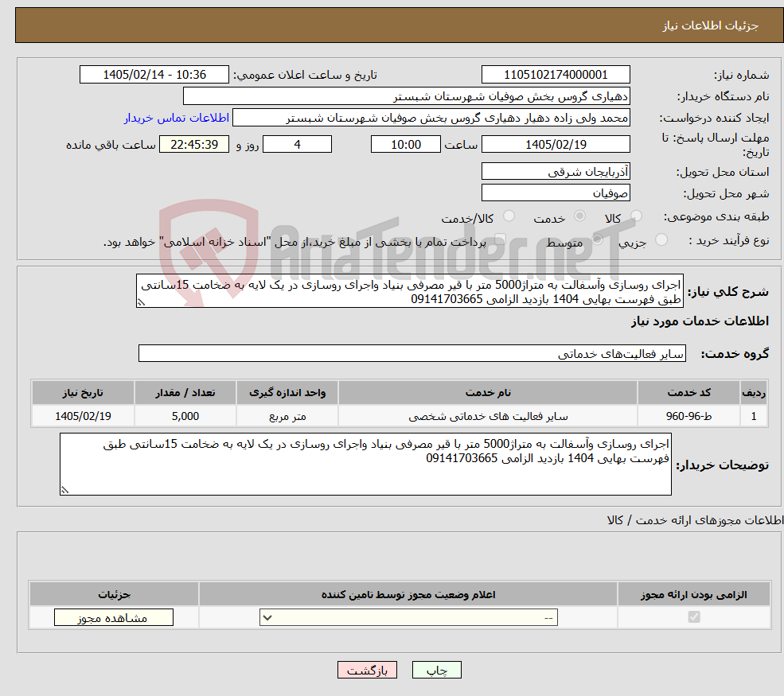Select the متوسط purchase type radio

tap(598, 240)
